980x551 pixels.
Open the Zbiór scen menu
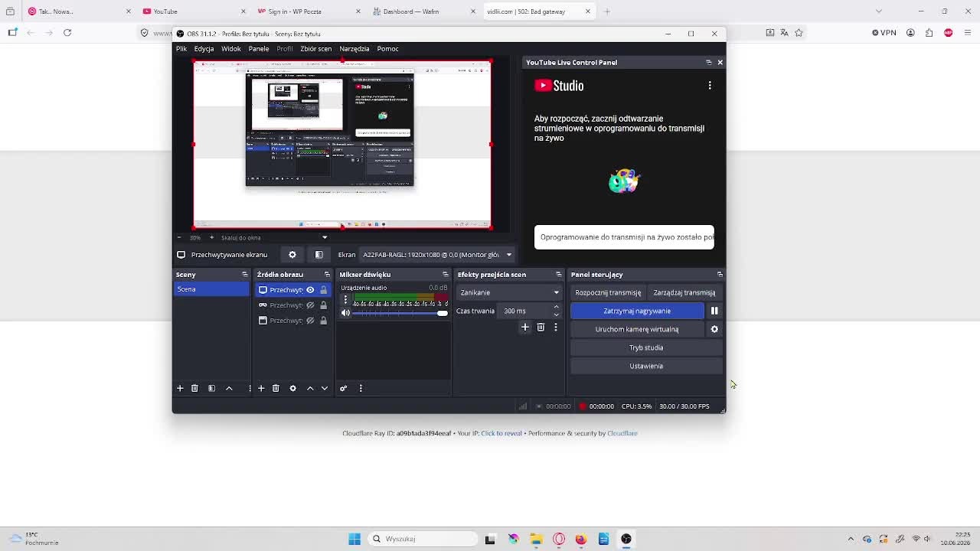tap(316, 48)
